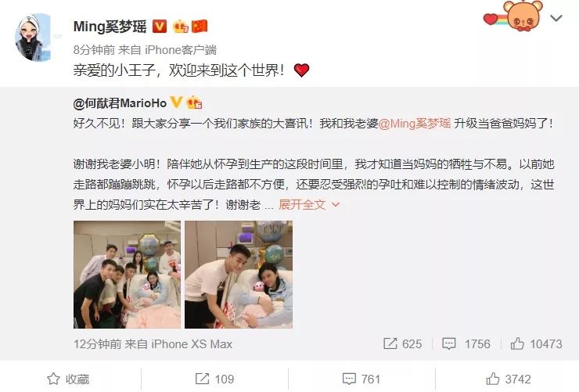Repost this post showing 109 forwards
Screen dimensions: 579x392
click(214, 379)
